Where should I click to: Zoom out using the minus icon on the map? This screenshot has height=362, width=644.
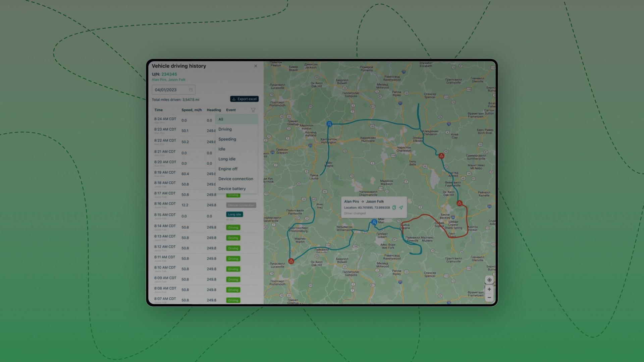(x=489, y=297)
